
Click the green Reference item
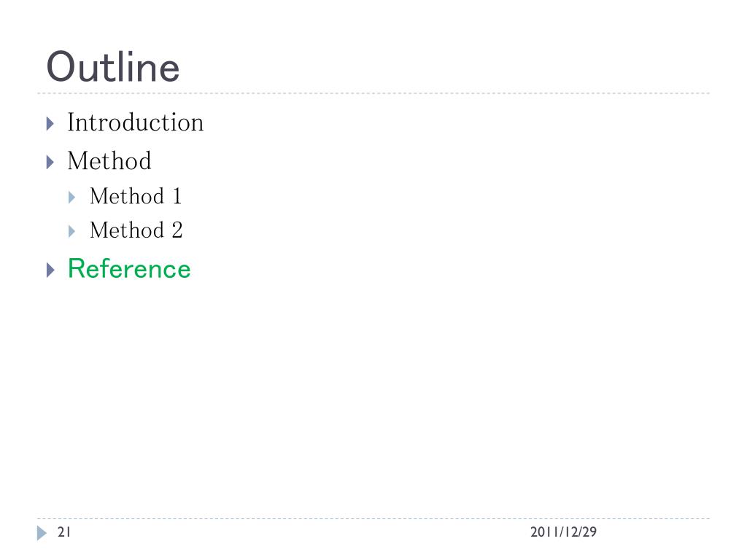tap(129, 268)
